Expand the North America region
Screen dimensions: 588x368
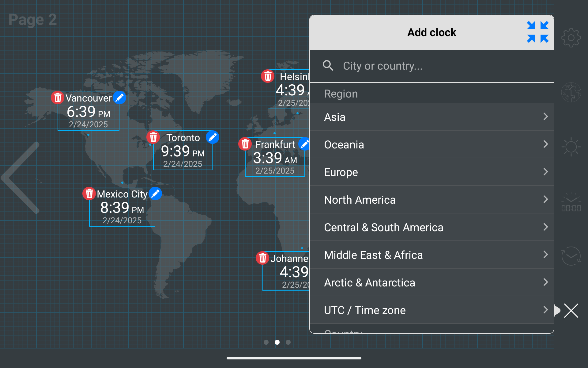[432, 200]
